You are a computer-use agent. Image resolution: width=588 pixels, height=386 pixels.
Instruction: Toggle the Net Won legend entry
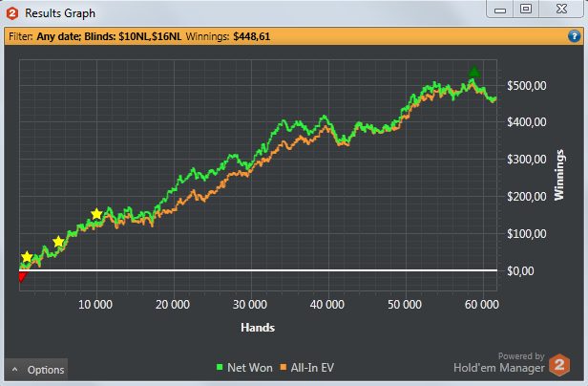(244, 368)
